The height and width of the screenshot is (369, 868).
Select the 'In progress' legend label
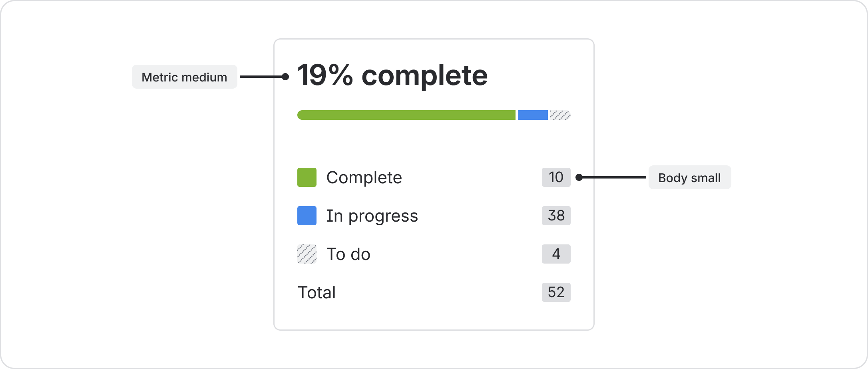point(372,216)
